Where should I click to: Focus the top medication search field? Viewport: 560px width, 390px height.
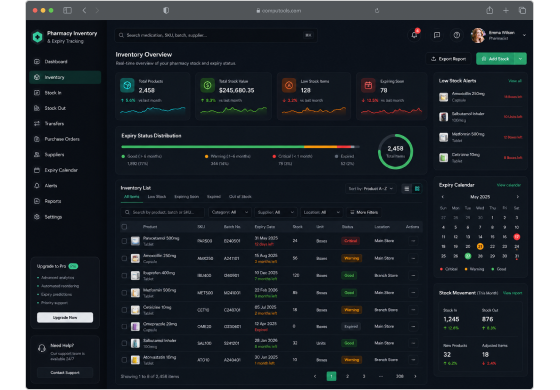tap(216, 35)
